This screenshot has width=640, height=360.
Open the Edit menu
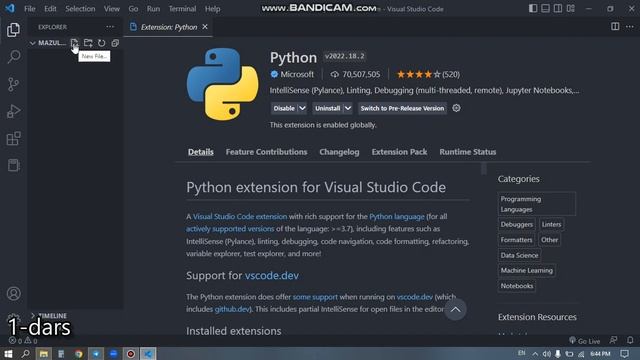pyautogui.click(x=50, y=9)
